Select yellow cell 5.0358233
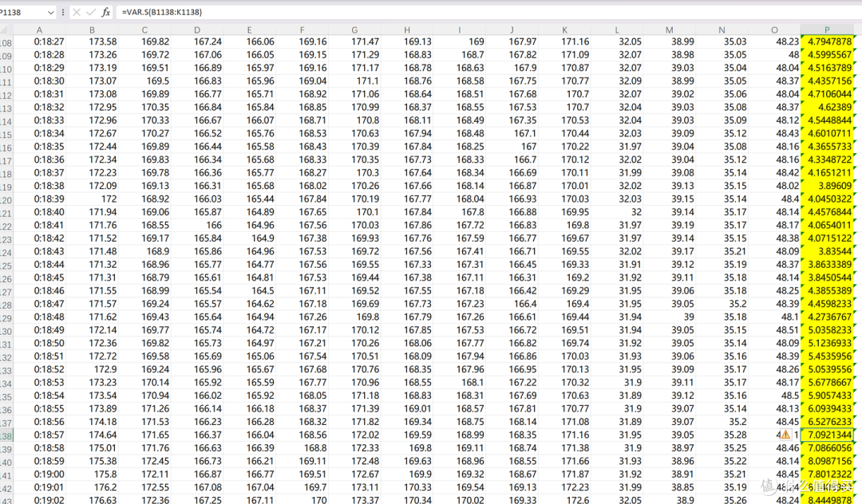862x504 pixels. click(828, 330)
